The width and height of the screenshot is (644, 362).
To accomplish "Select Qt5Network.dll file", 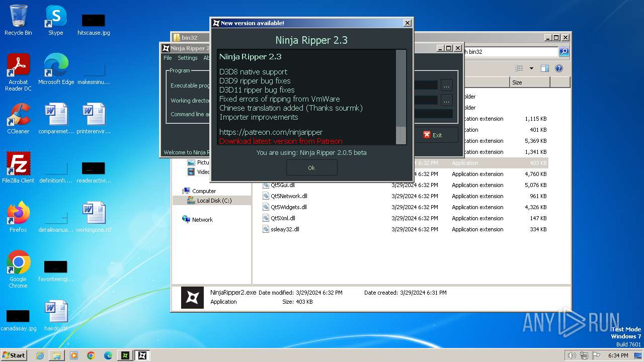I will click(x=289, y=196).
